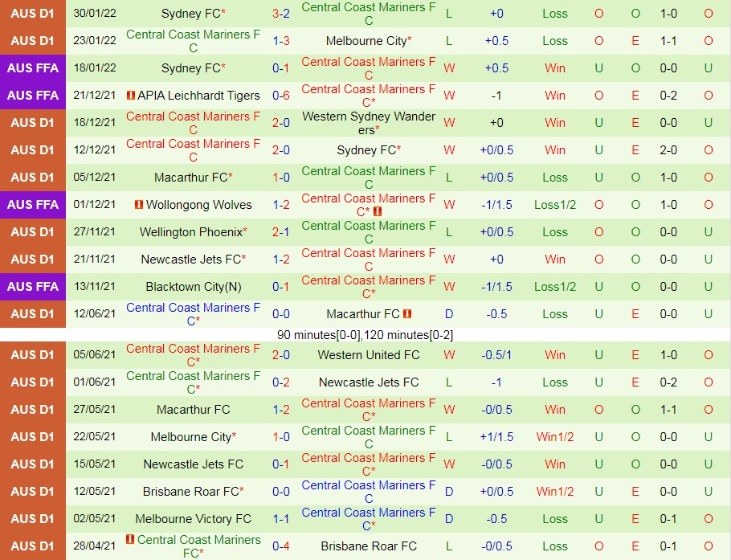This screenshot has height=560, width=731.
Task: Click handicap '-1' on 01/06/21 row
Action: pyautogui.click(x=496, y=382)
